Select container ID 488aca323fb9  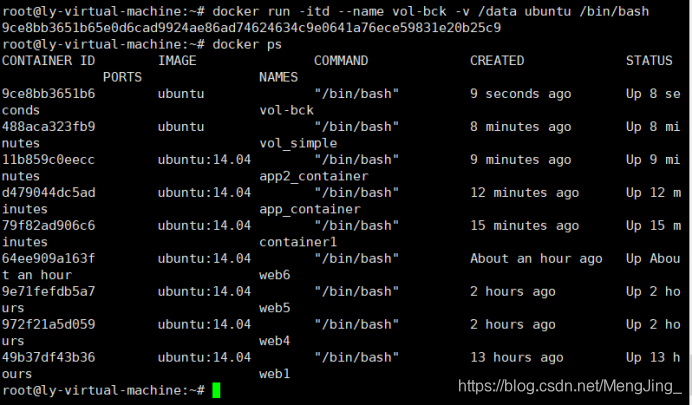(49, 127)
